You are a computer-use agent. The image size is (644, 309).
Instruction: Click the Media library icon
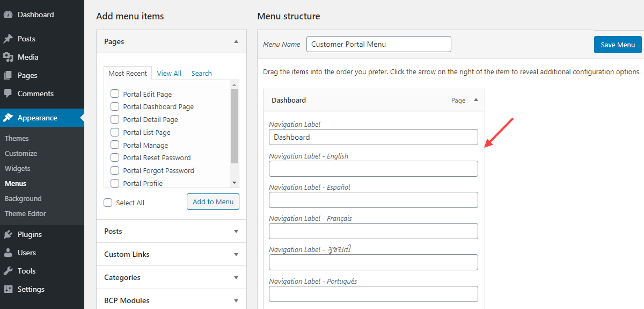(x=8, y=58)
